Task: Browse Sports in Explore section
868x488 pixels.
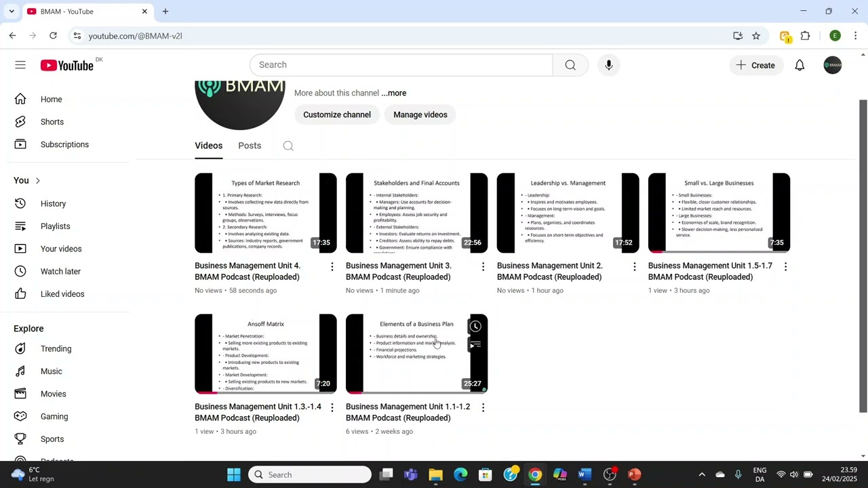Action: (52, 439)
